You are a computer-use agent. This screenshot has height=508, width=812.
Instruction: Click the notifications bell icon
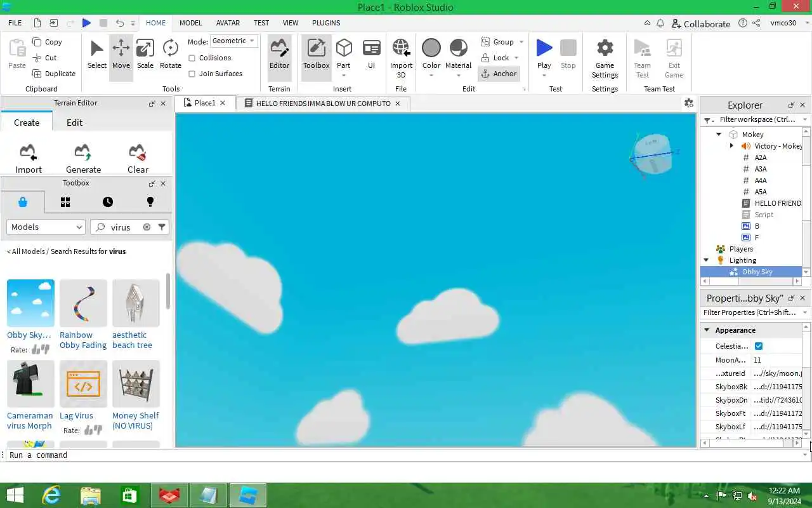pyautogui.click(x=660, y=23)
